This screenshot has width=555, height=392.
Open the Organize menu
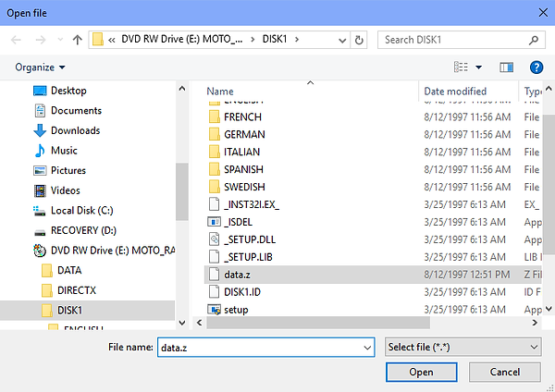[40, 67]
